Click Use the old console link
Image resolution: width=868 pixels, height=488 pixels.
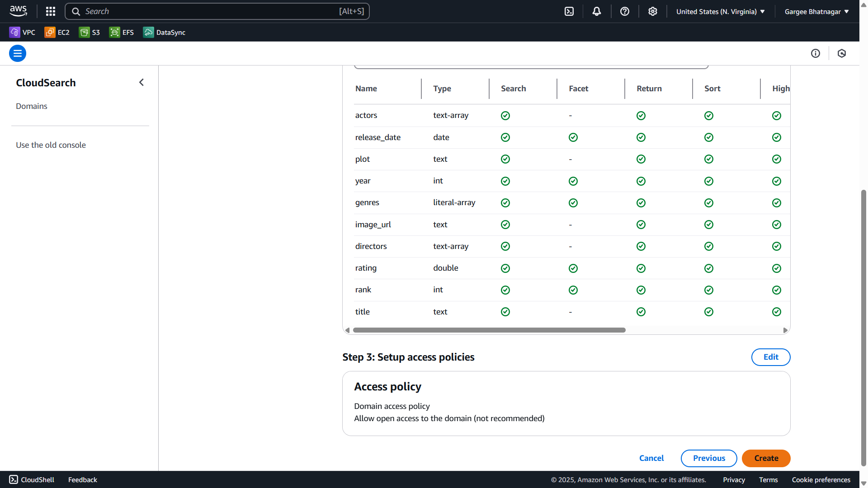click(51, 145)
